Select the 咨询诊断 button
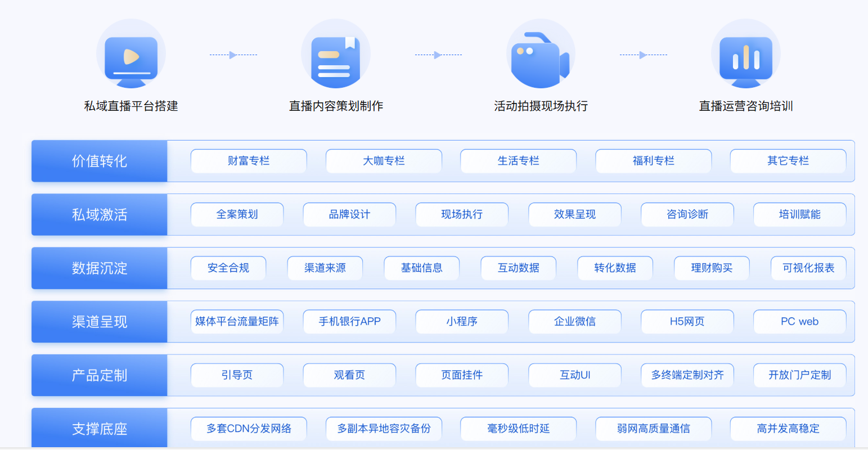The width and height of the screenshot is (868, 450). pos(687,215)
